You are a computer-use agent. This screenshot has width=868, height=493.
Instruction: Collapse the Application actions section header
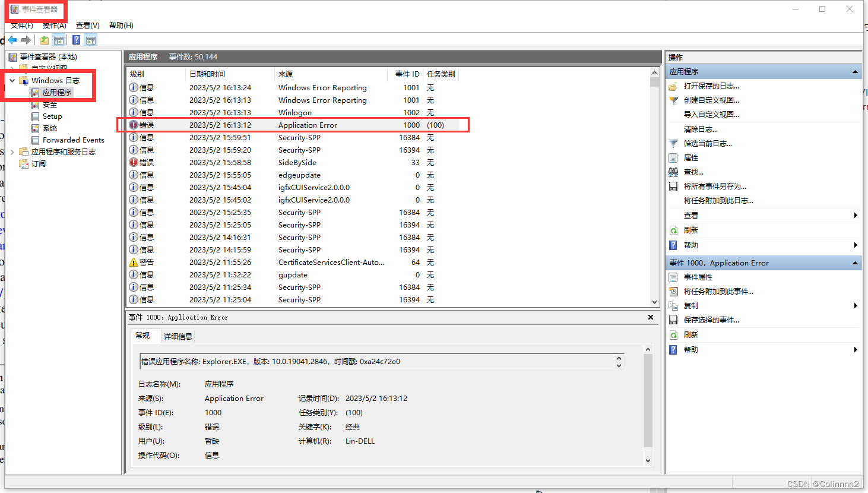click(855, 71)
